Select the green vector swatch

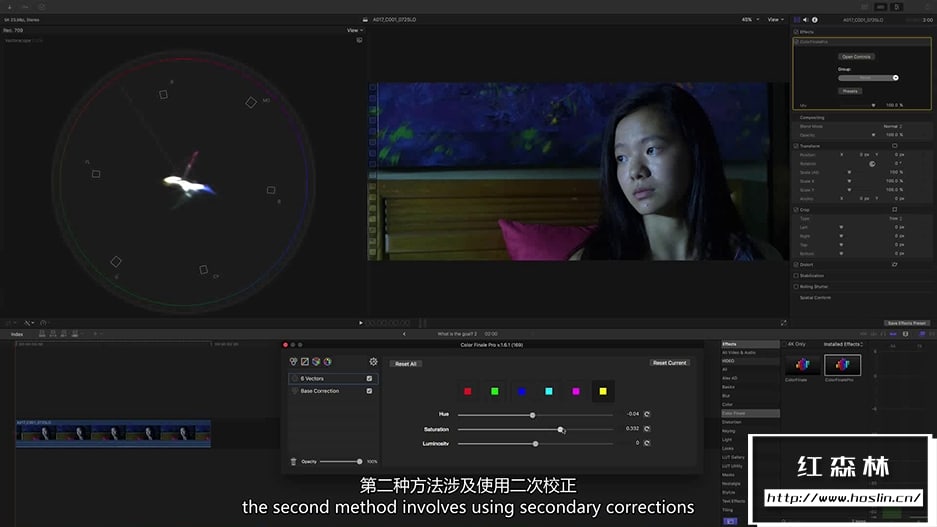[495, 391]
